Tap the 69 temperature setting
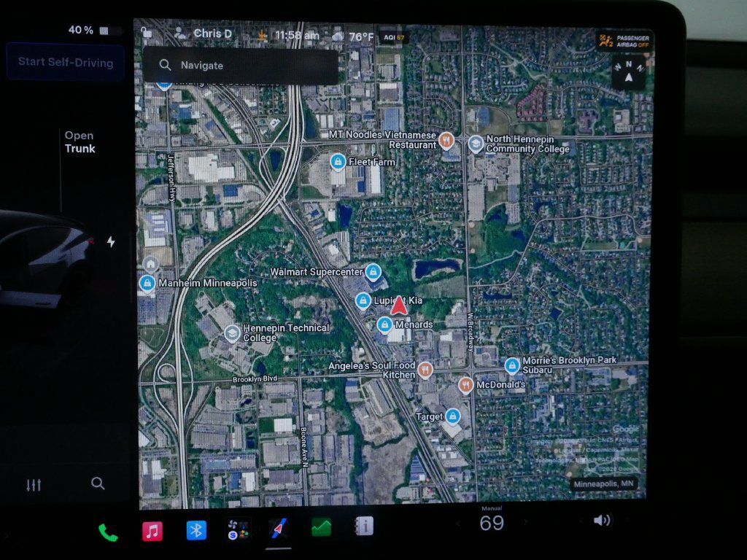 (492, 523)
